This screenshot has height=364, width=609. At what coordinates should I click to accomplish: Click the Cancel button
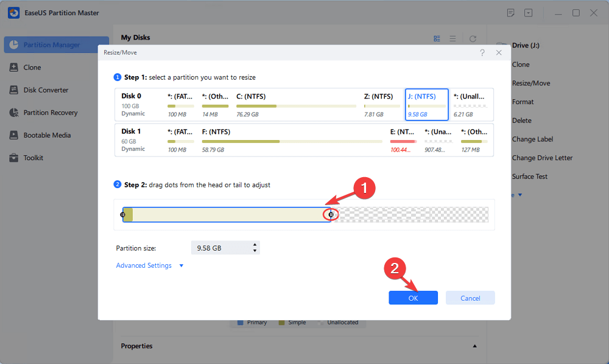pos(470,298)
